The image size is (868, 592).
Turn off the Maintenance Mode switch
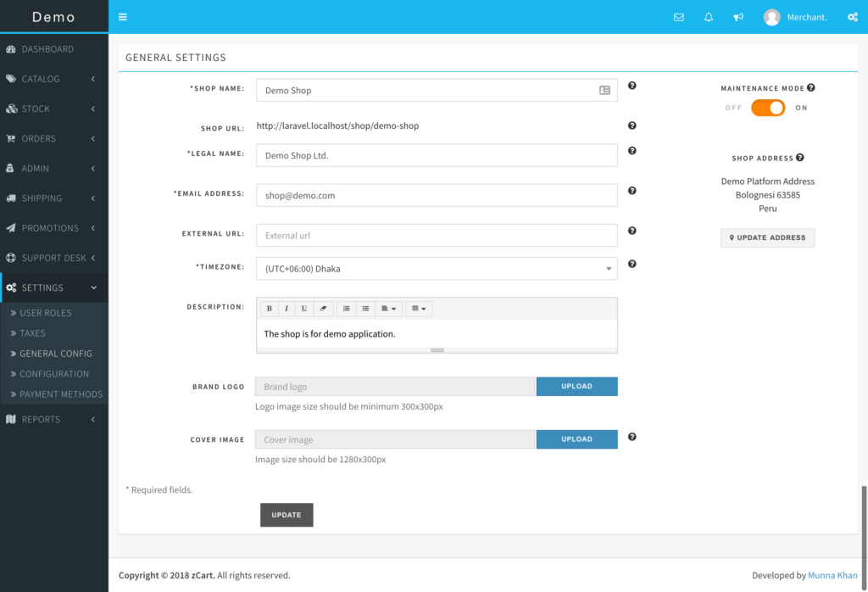[x=767, y=108]
